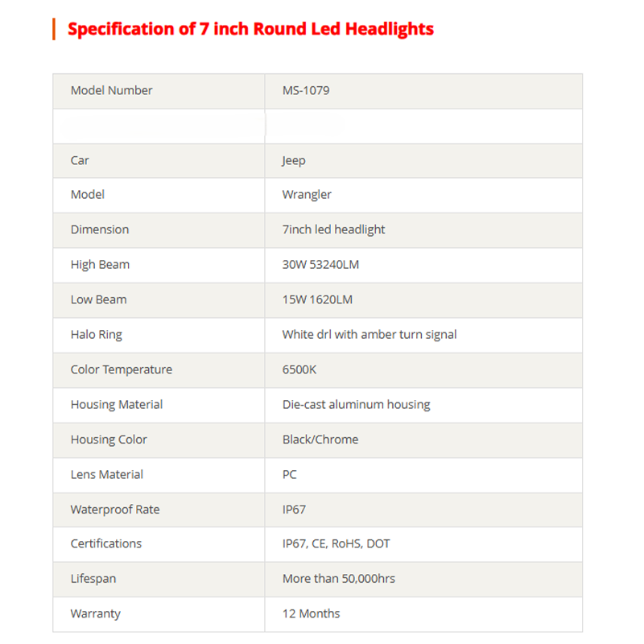This screenshot has height=644, width=644.
Task: Click the Dimension row label
Action: [x=100, y=229]
